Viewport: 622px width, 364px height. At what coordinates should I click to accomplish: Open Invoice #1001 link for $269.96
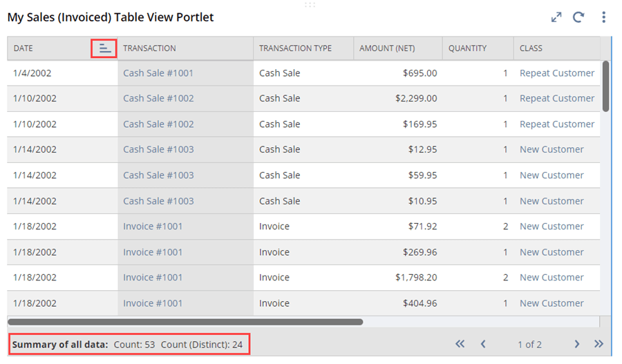[x=152, y=252]
